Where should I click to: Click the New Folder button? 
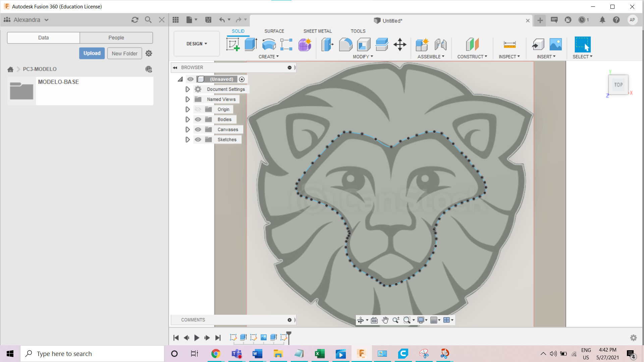coord(124,53)
